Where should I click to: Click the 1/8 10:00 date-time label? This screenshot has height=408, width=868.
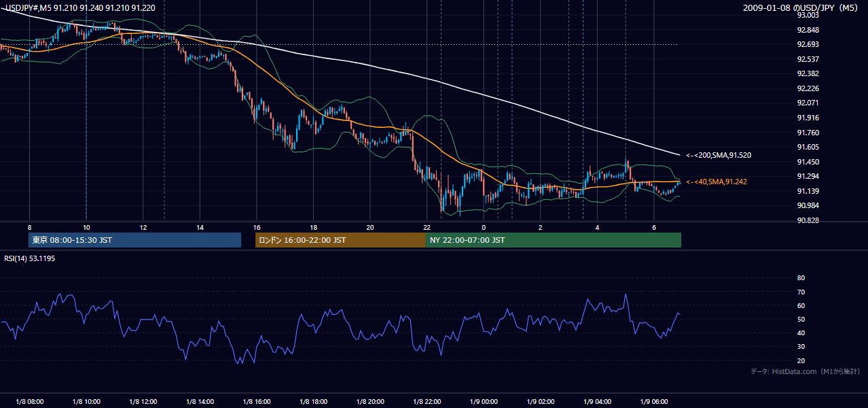(86, 402)
